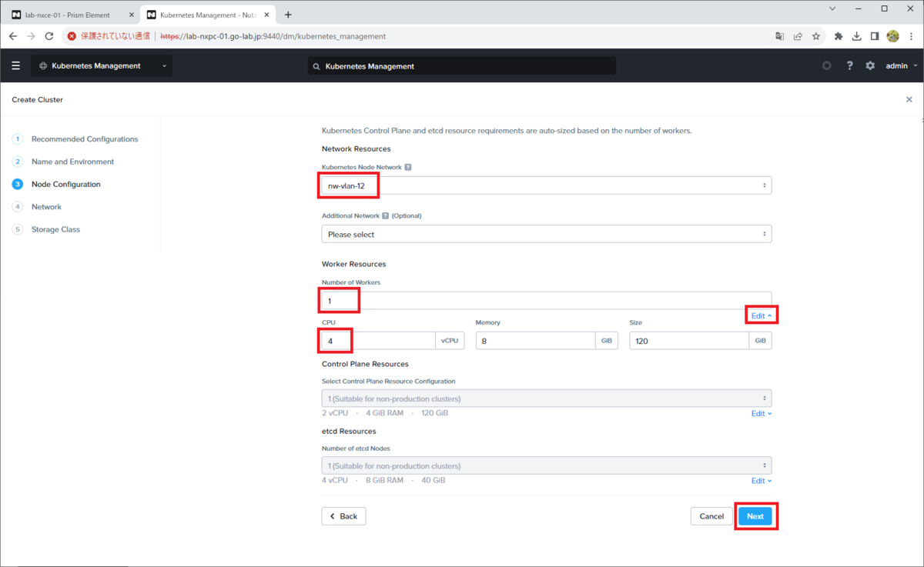Go to Name and Environment step
The image size is (924, 567).
click(72, 162)
